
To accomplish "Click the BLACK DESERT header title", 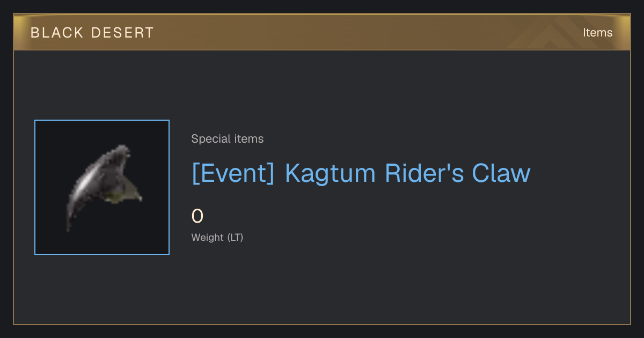I will tap(92, 33).
